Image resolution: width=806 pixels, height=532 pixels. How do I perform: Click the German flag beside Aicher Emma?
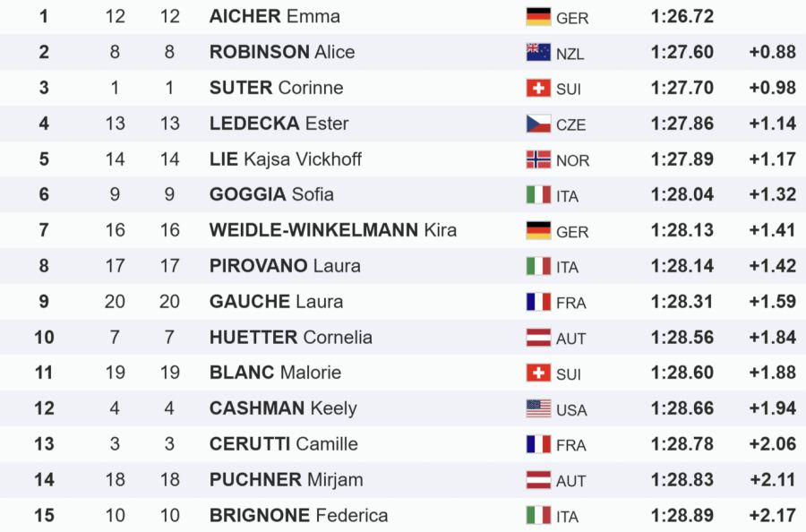click(538, 16)
